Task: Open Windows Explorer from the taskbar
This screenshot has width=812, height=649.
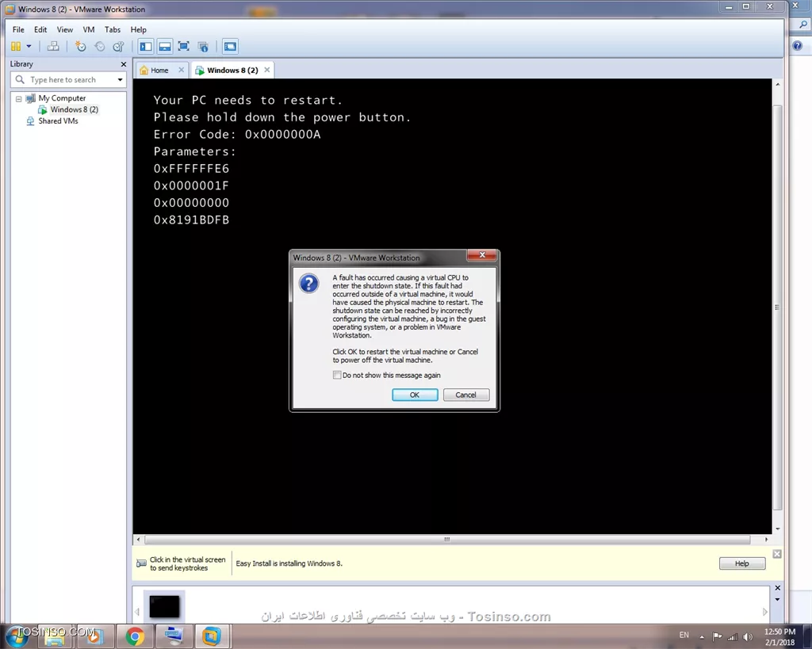Action: pos(55,636)
